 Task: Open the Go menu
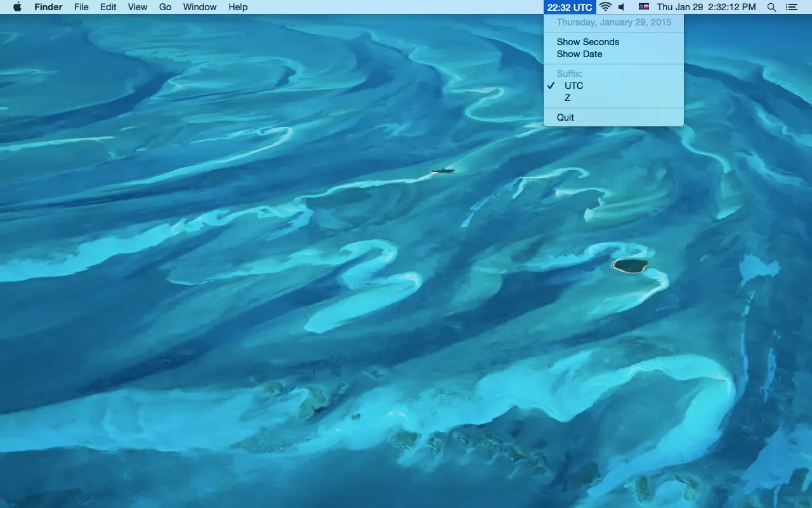tap(165, 7)
